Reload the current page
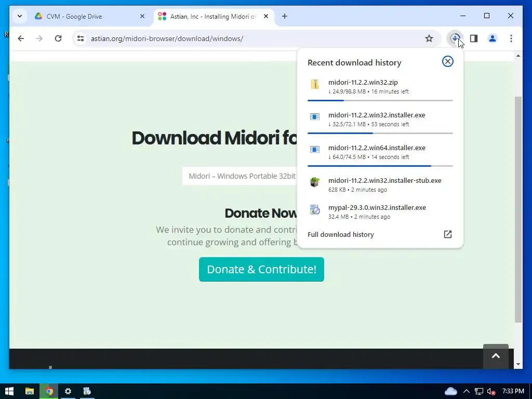 [58, 38]
